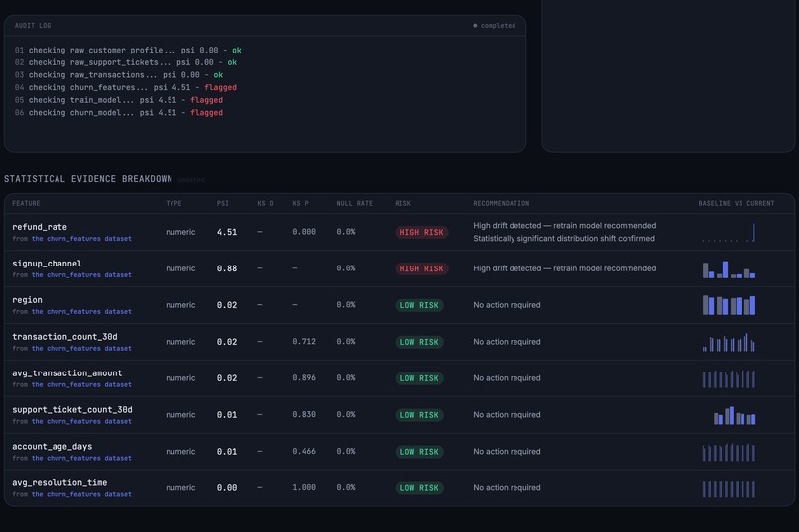Sort table by RECOMMENDATION column header

(501, 204)
